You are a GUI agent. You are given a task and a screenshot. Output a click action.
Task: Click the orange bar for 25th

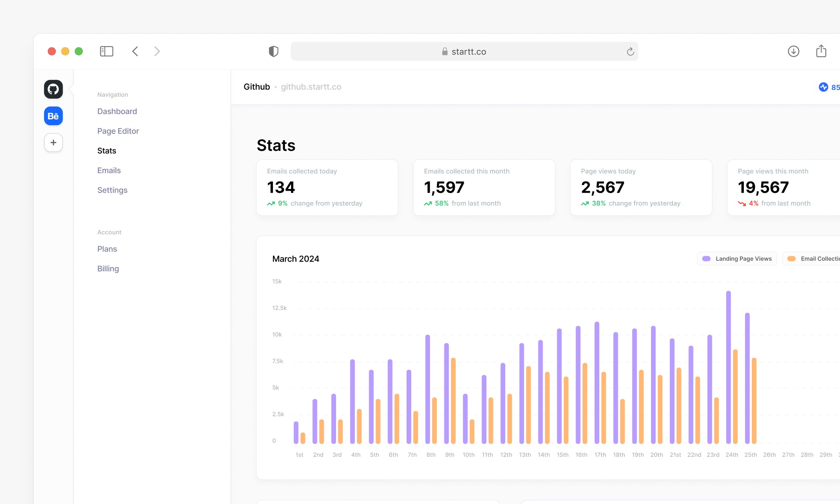(754, 401)
